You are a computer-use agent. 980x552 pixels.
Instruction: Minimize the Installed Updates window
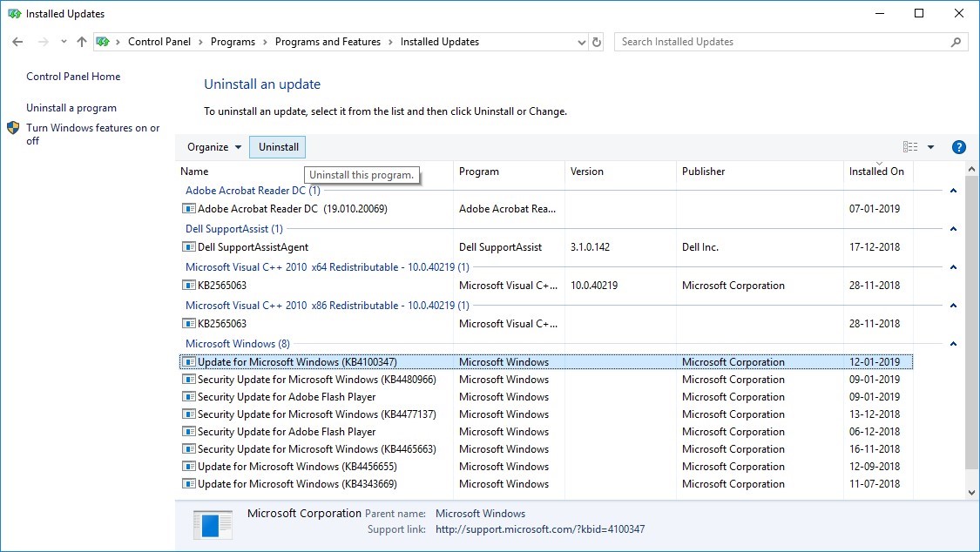[x=880, y=14]
